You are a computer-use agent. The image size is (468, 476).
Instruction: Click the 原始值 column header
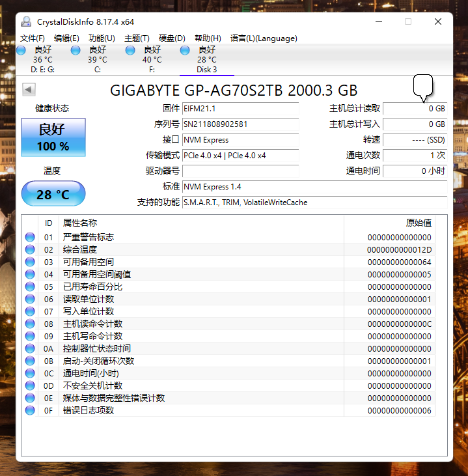(x=389, y=223)
